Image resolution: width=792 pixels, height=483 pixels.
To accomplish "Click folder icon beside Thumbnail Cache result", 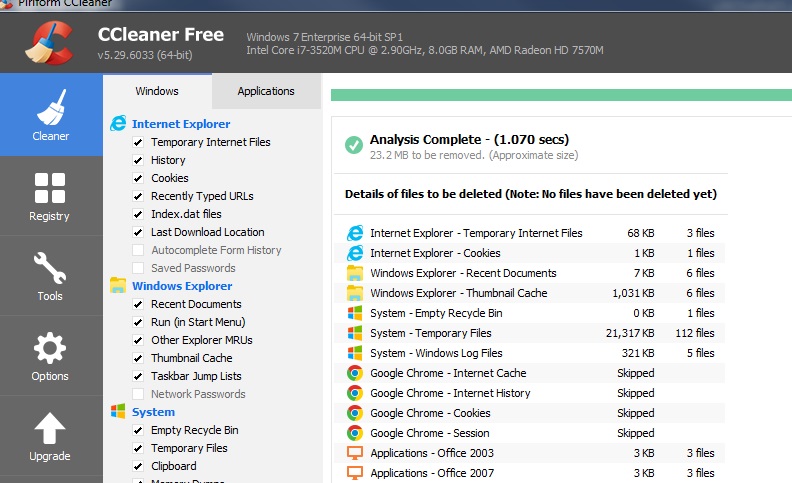I will click(x=355, y=293).
